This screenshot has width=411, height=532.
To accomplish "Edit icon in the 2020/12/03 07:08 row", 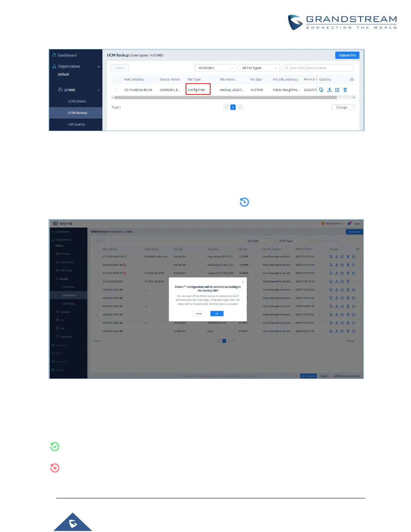I will (342, 265).
